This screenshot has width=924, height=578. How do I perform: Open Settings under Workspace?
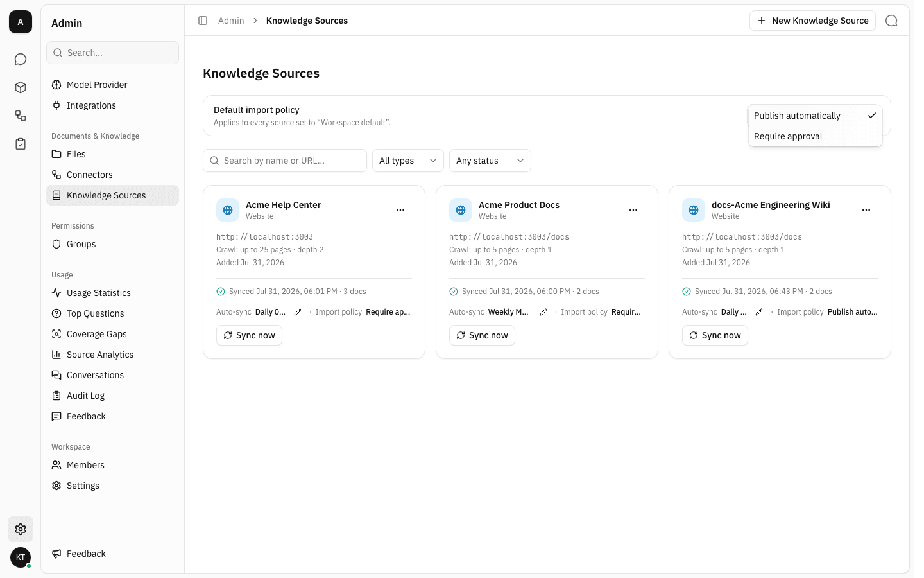(112, 486)
